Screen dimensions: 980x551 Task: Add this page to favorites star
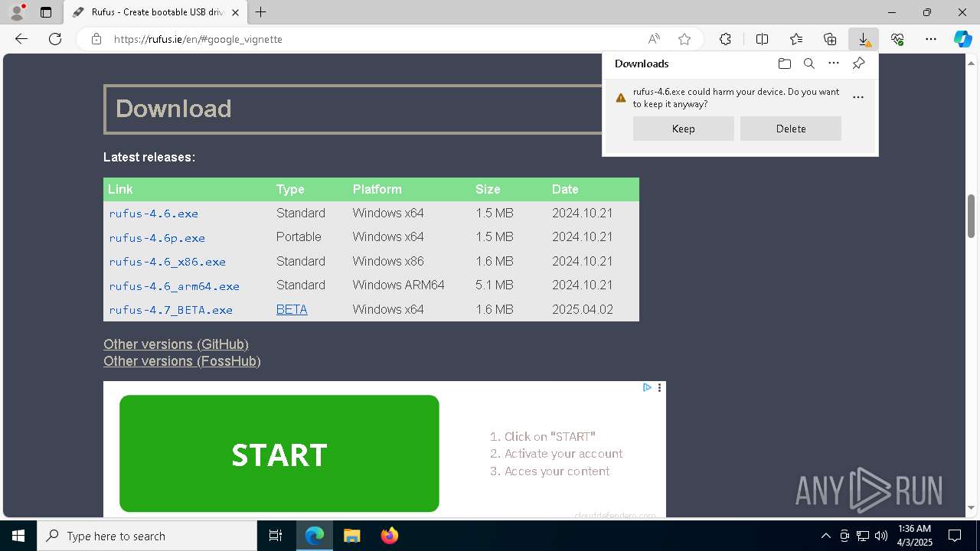[x=684, y=39]
